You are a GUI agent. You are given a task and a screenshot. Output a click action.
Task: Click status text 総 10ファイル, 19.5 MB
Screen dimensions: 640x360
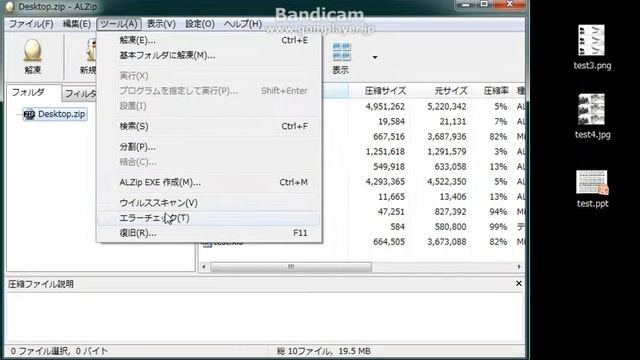point(324,351)
